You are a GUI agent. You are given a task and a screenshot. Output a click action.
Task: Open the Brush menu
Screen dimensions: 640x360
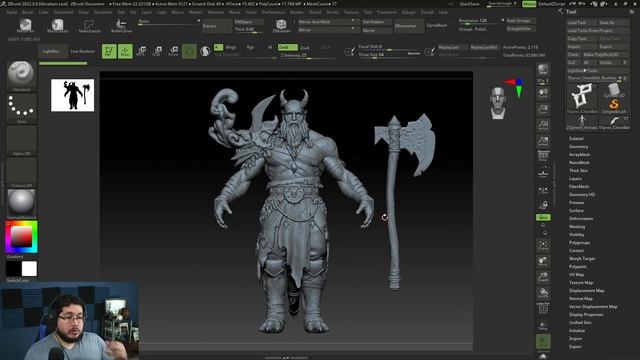tap(28, 12)
